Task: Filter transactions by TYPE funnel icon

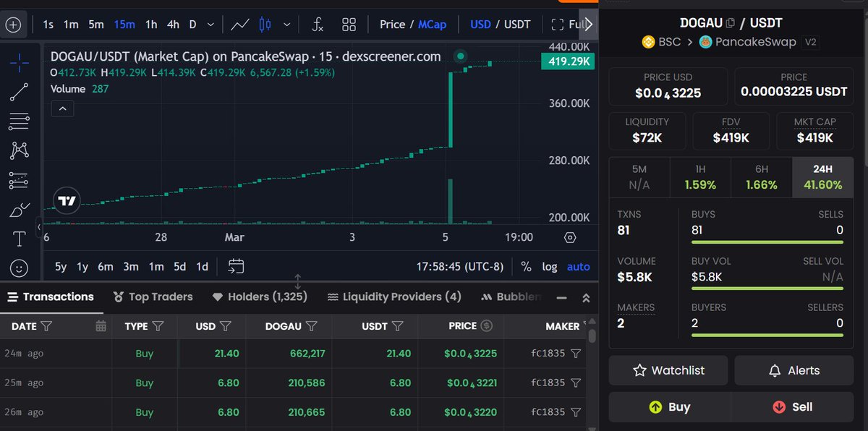Action: click(x=158, y=326)
